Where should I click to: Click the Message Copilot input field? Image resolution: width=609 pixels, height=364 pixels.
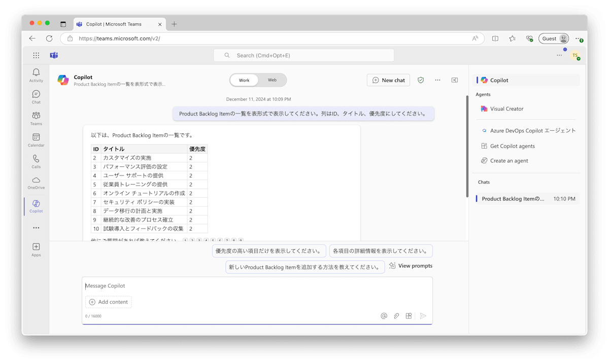click(257, 286)
